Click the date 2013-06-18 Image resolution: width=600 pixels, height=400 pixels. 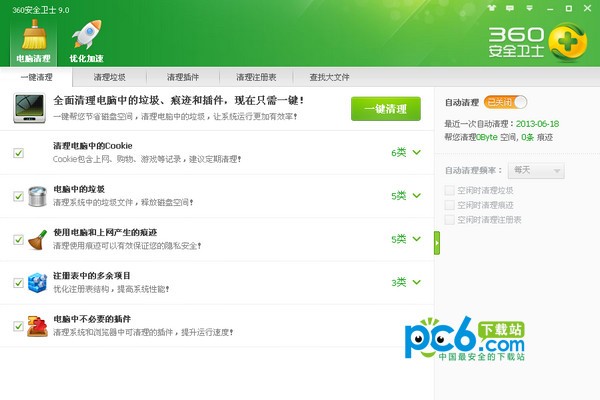coord(537,124)
